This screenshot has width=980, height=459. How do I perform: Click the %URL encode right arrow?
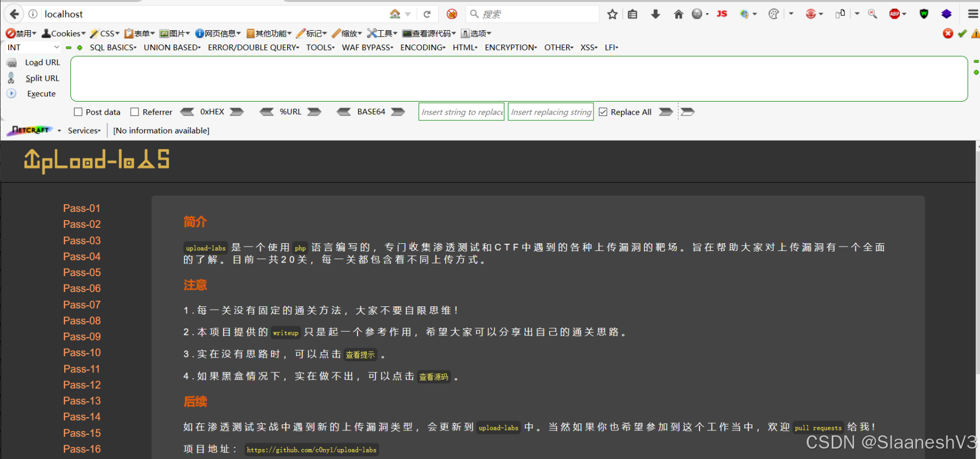(314, 112)
